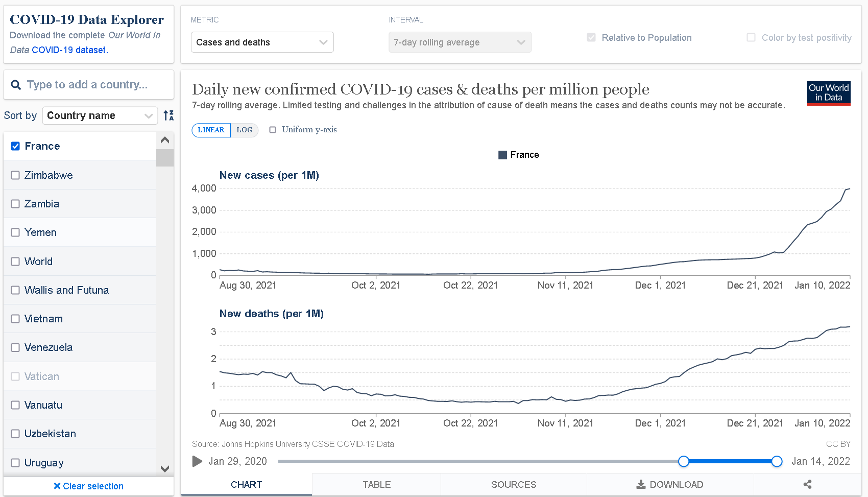The width and height of the screenshot is (868, 497).
Task: Check the Vanuatu checkbox
Action: tap(15, 405)
